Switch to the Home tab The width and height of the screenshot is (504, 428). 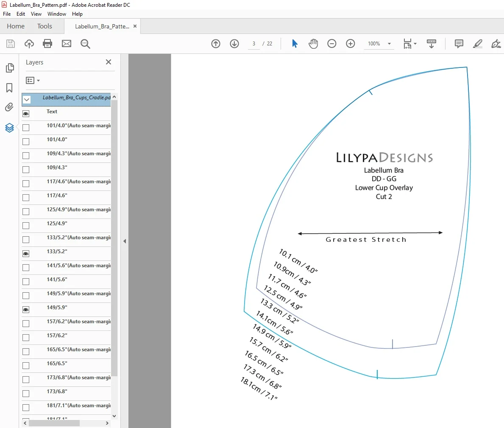(16, 26)
